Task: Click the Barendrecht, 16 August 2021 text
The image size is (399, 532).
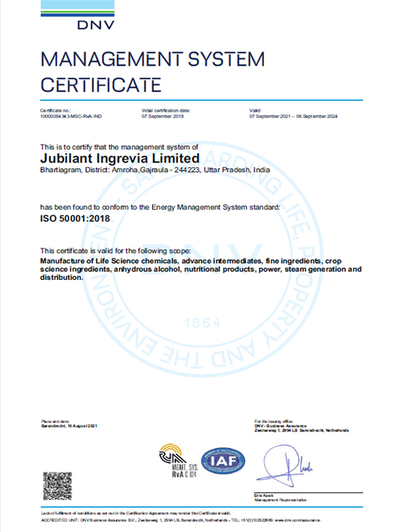Action: (69, 426)
